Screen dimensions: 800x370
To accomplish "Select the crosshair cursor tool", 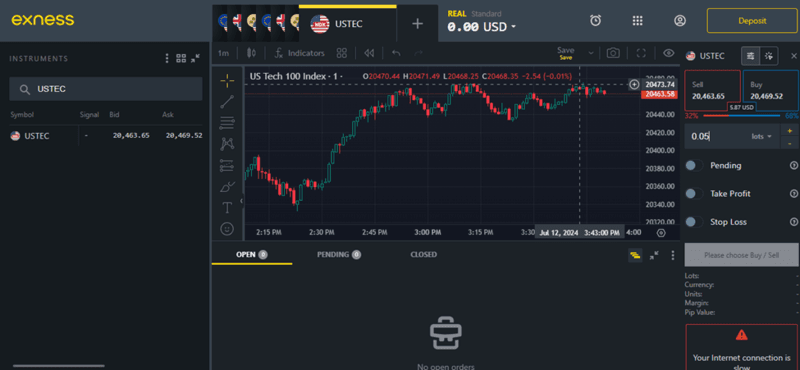I will [x=227, y=80].
